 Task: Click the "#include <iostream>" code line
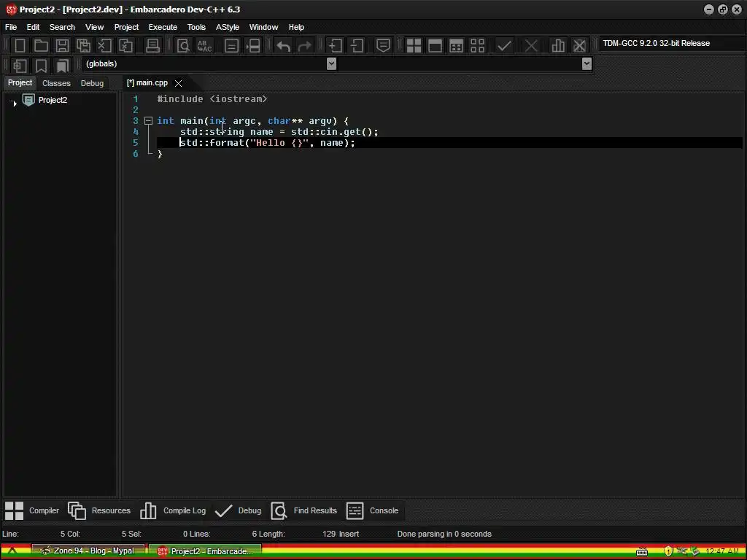click(x=212, y=99)
